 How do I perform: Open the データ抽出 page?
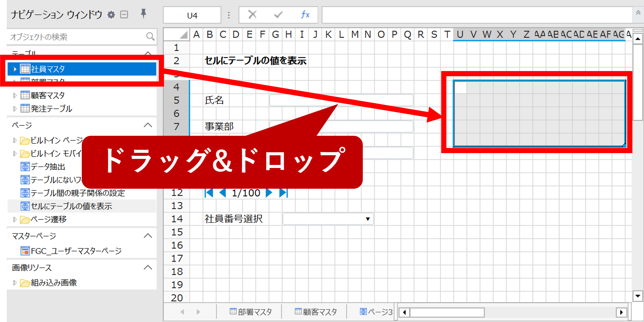[x=47, y=166]
